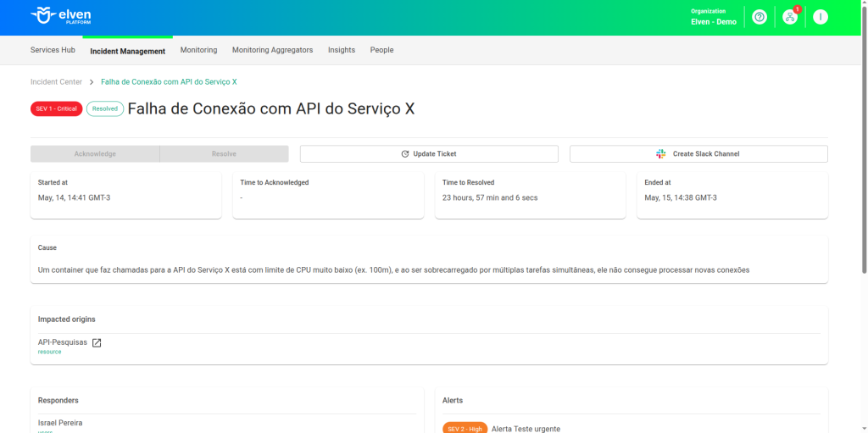
Task: Switch to the Monitoring tab
Action: (x=198, y=50)
